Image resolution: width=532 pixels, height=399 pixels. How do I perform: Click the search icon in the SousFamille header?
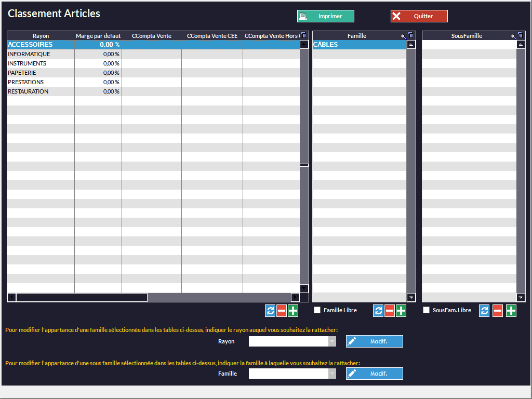tap(514, 36)
